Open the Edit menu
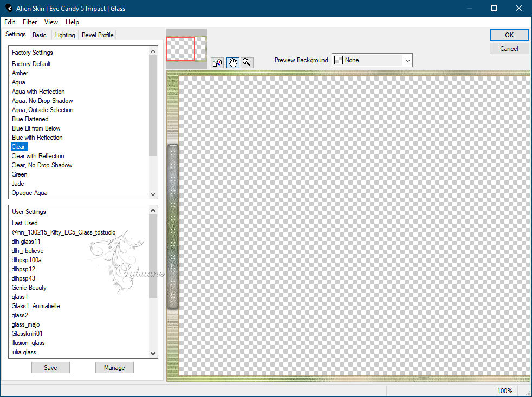The image size is (532, 397). [10, 22]
